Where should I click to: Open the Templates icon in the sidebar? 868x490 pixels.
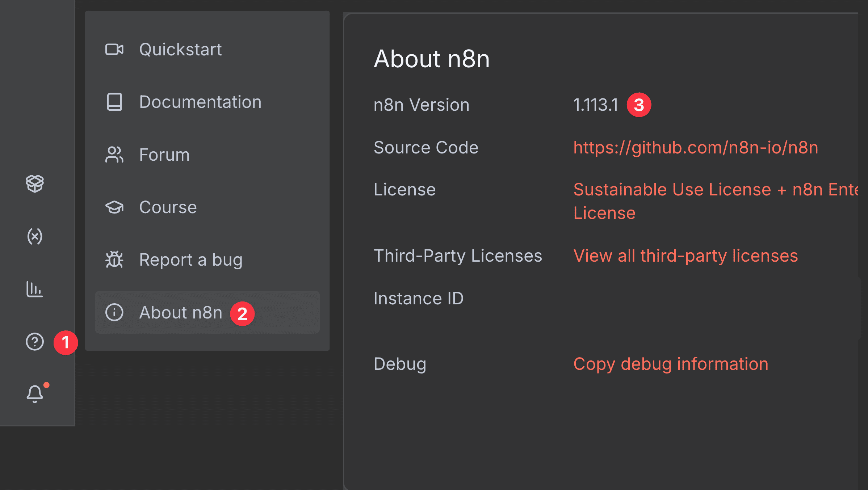pyautogui.click(x=34, y=184)
